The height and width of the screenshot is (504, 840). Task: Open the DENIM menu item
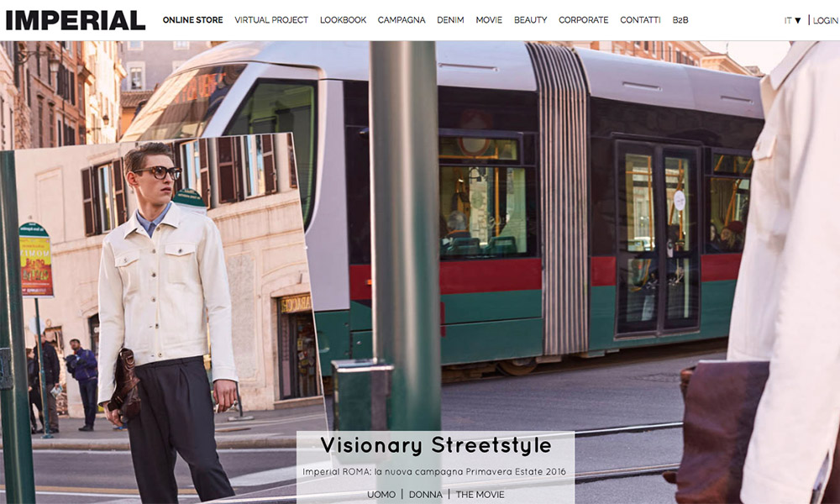pos(450,20)
